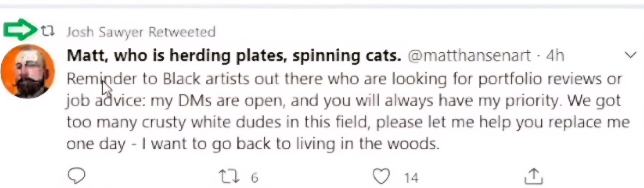The image size is (644, 188).
Task: Open Matt's bearded profile avatar
Action: pyautogui.click(x=28, y=71)
